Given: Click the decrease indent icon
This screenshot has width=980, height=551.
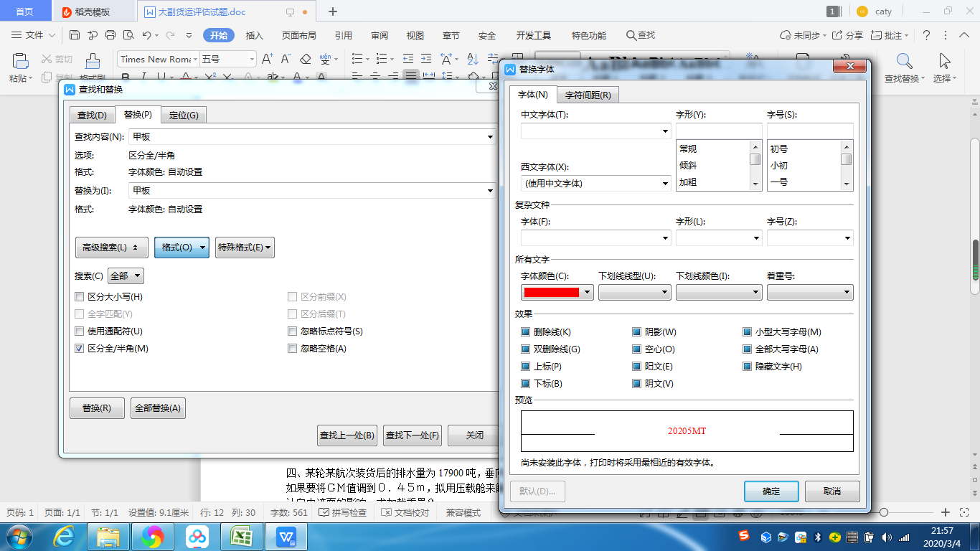Looking at the screenshot, I should pos(408,59).
